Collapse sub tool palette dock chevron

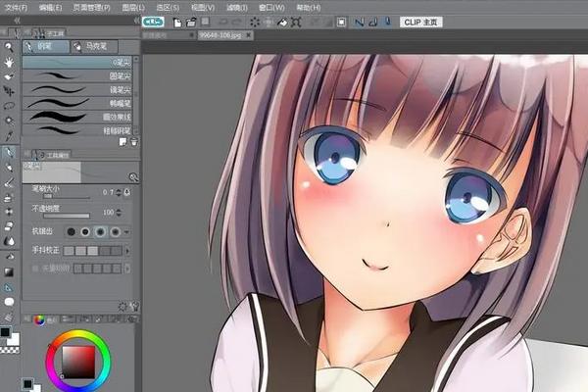click(136, 21)
